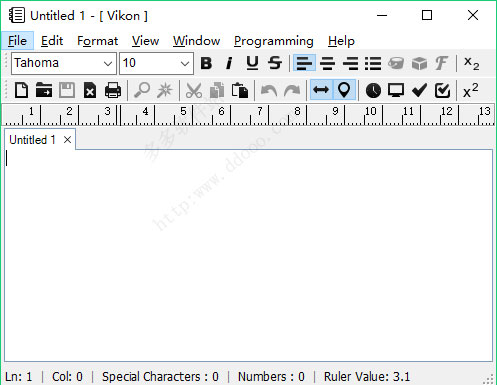Click the sparkle star toolbar icon
The image size is (497, 385).
tap(165, 90)
